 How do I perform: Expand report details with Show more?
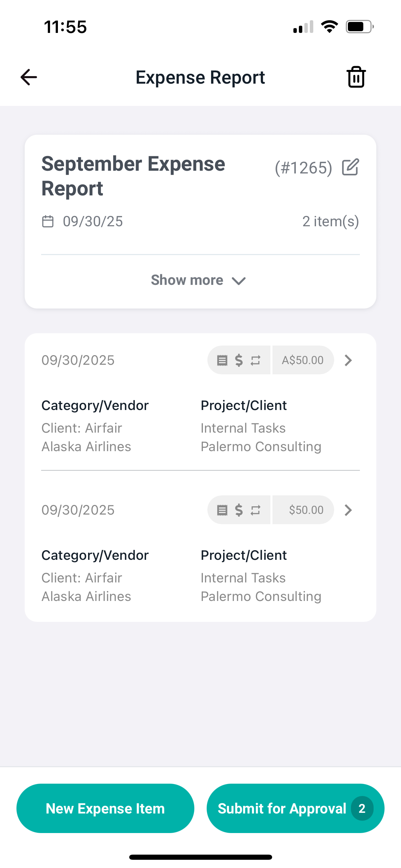point(198,280)
